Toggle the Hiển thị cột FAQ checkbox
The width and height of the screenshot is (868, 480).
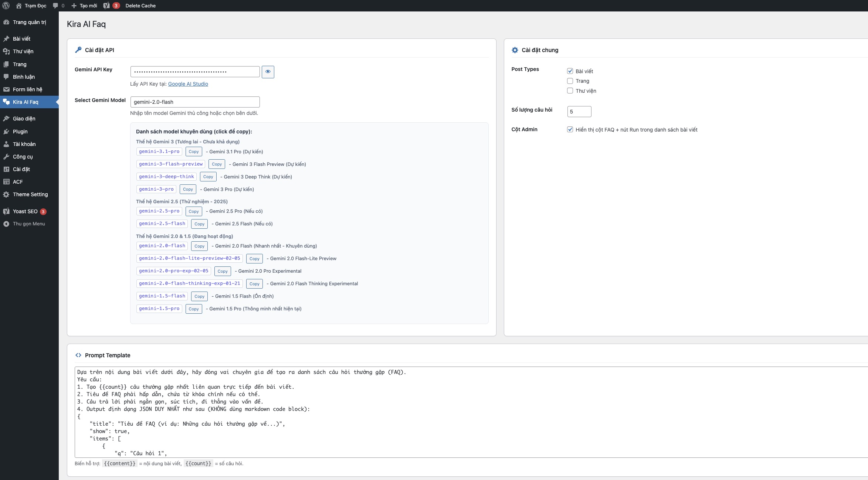point(570,129)
